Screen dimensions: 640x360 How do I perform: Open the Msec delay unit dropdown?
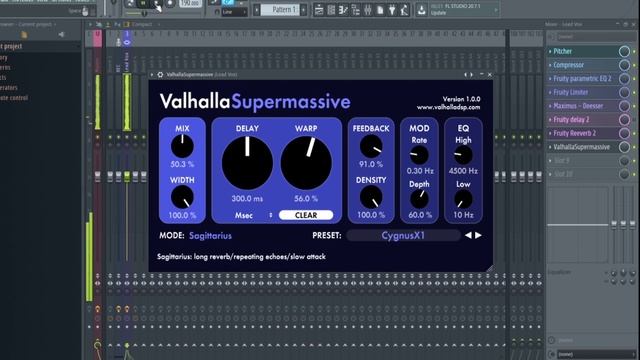point(253,215)
